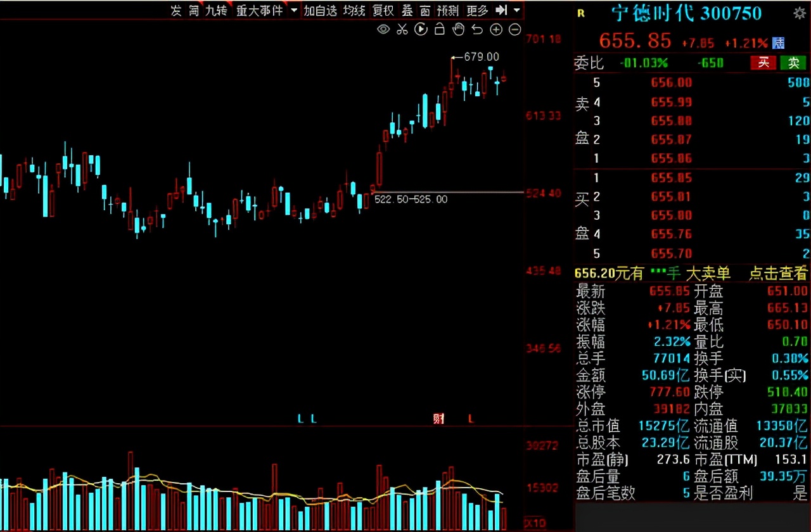
Task: Click the circular replay play icon
Action: (x=421, y=29)
